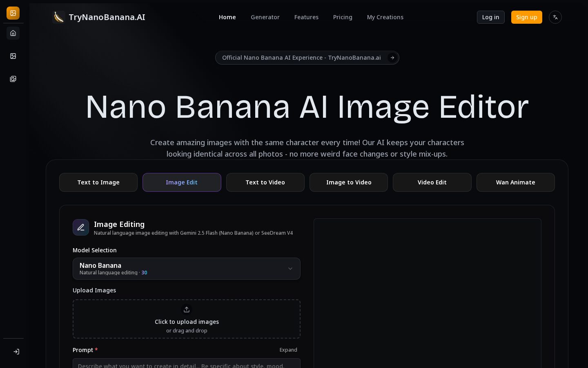Click the empty preview panel on the right
Screen dimensions: 588x368
428,293
